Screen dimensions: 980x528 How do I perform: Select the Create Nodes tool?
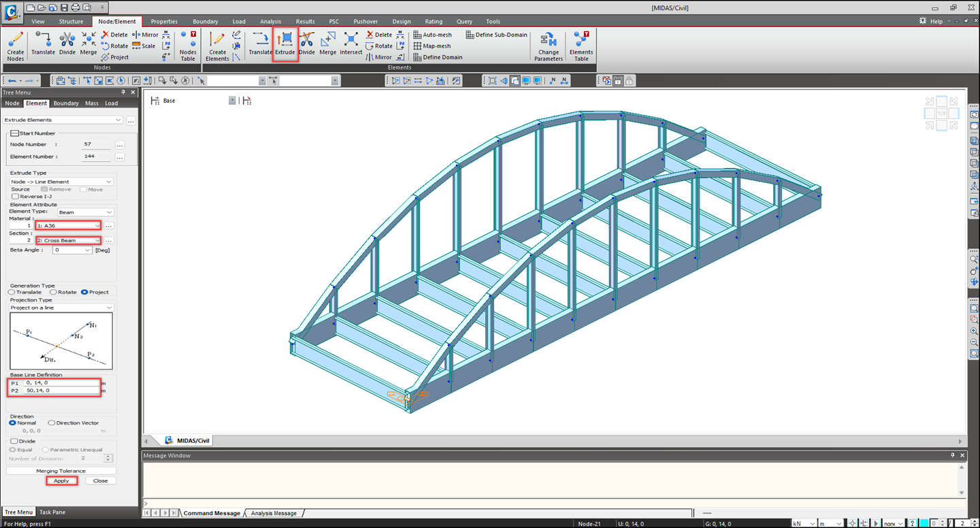coord(15,46)
